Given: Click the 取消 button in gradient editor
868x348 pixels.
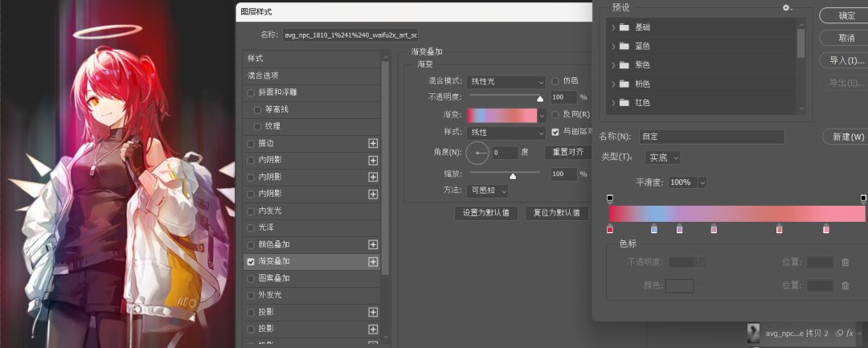Looking at the screenshot, I should (845, 38).
